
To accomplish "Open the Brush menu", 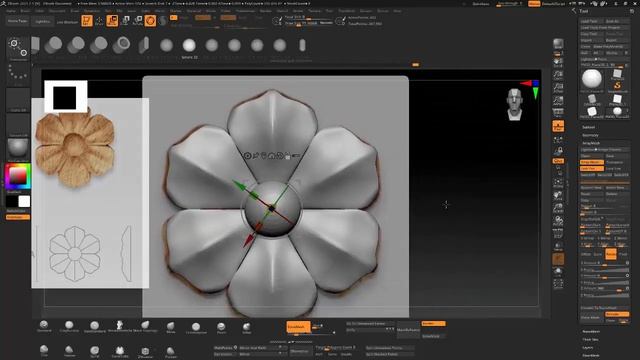I will 25,11.
